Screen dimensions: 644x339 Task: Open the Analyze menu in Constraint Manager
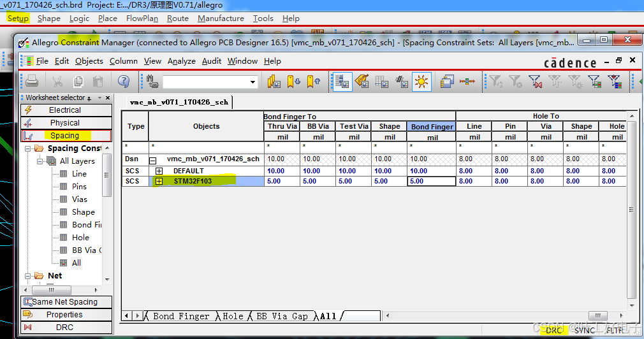pyautogui.click(x=182, y=61)
